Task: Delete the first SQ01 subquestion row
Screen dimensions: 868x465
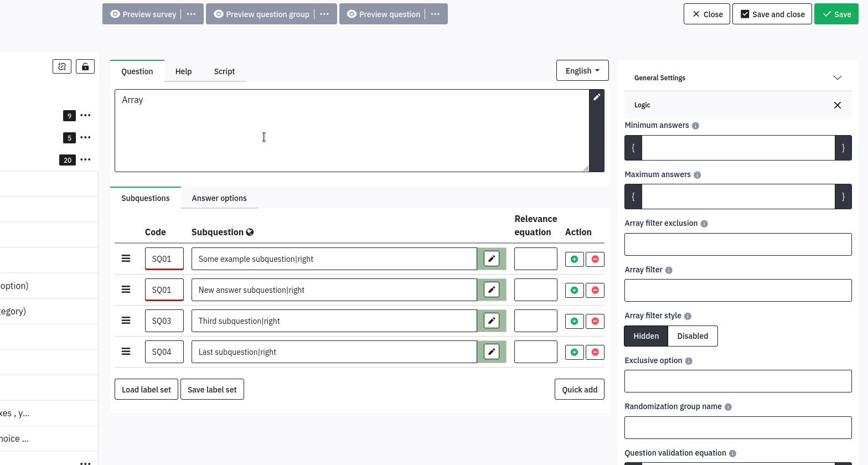Action: 595,259
